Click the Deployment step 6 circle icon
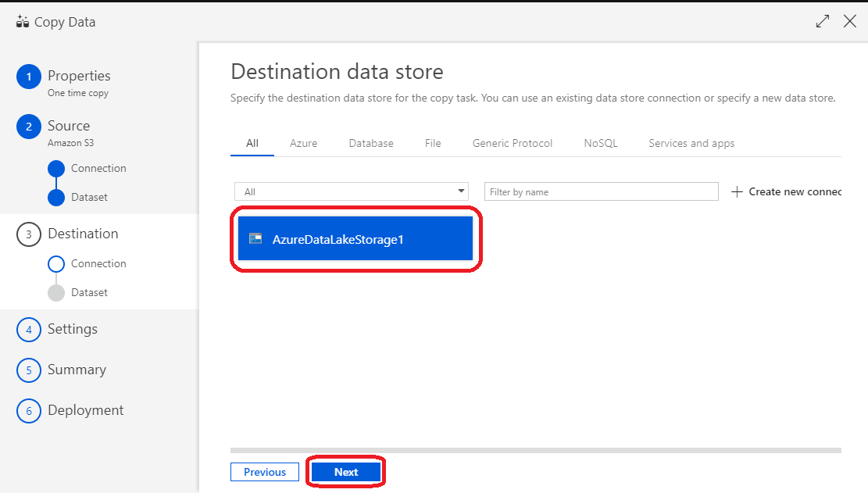The height and width of the screenshot is (493, 868). (x=29, y=410)
